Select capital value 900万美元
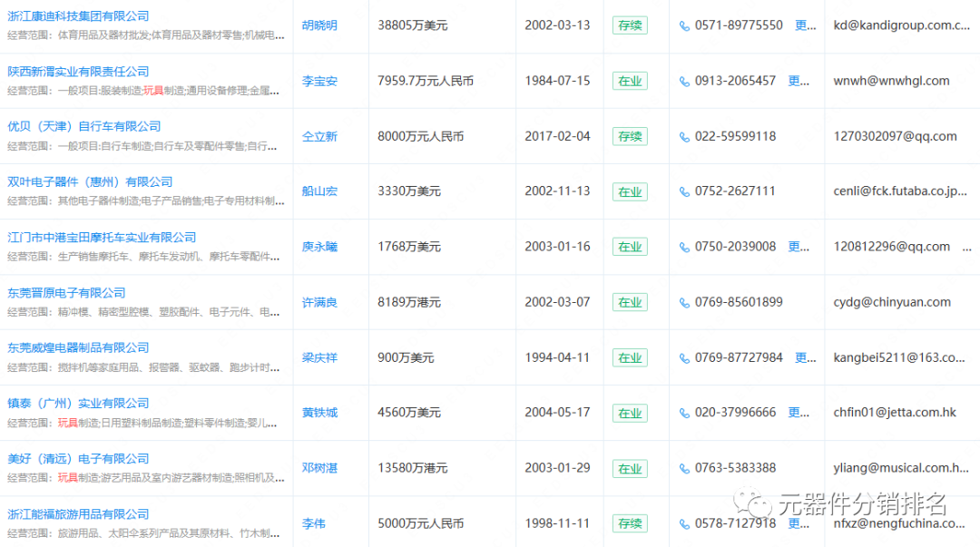980x547 pixels. 406,357
